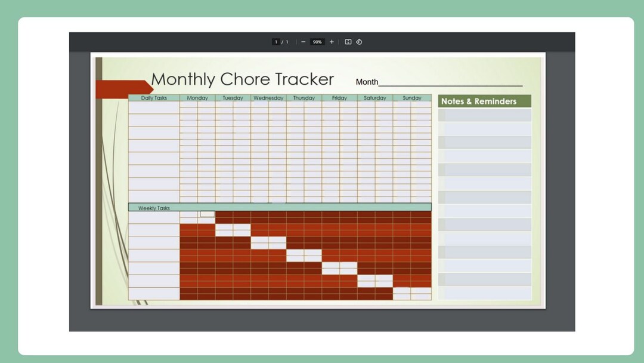Click the Wednesday column header
Screen dimensions: 644x363
pyautogui.click(x=268, y=98)
